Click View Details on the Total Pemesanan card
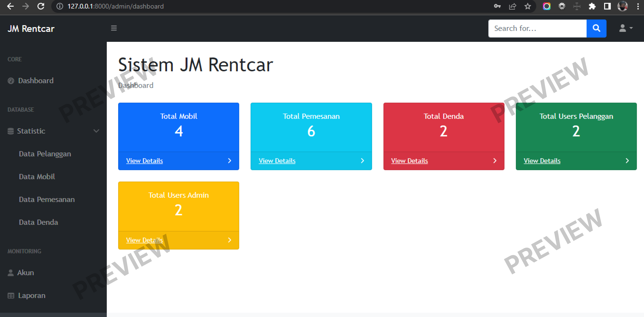644x317 pixels. 277,161
